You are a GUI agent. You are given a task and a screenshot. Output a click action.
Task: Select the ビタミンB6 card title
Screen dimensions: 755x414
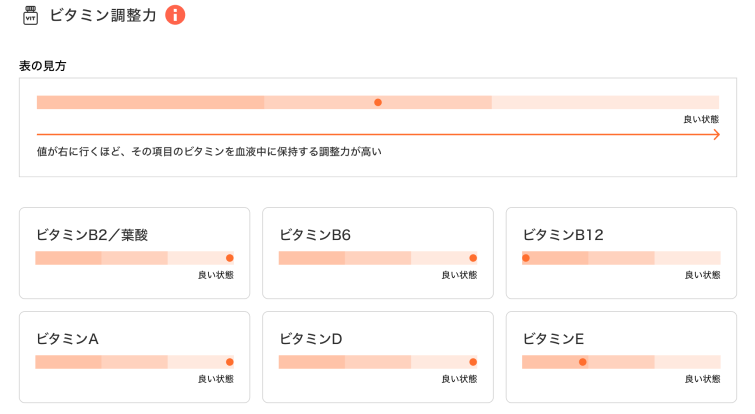315,235
